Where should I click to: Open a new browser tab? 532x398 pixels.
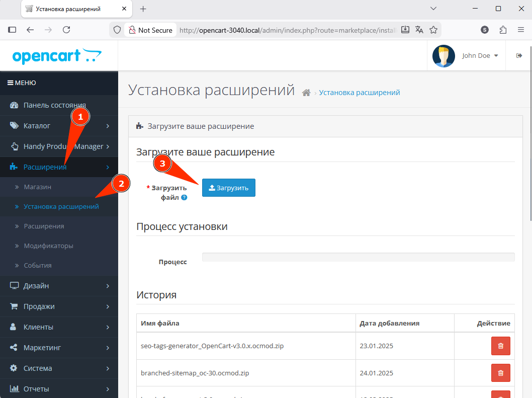(143, 9)
